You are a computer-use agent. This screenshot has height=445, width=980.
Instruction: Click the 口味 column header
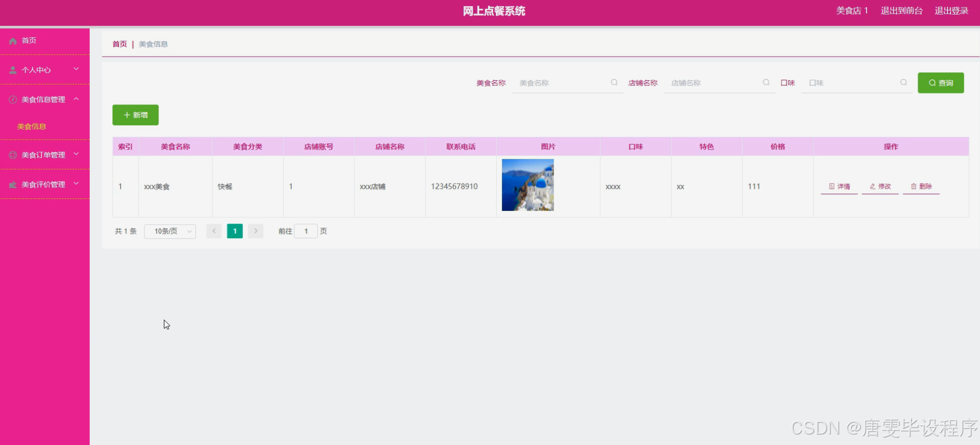coord(636,147)
